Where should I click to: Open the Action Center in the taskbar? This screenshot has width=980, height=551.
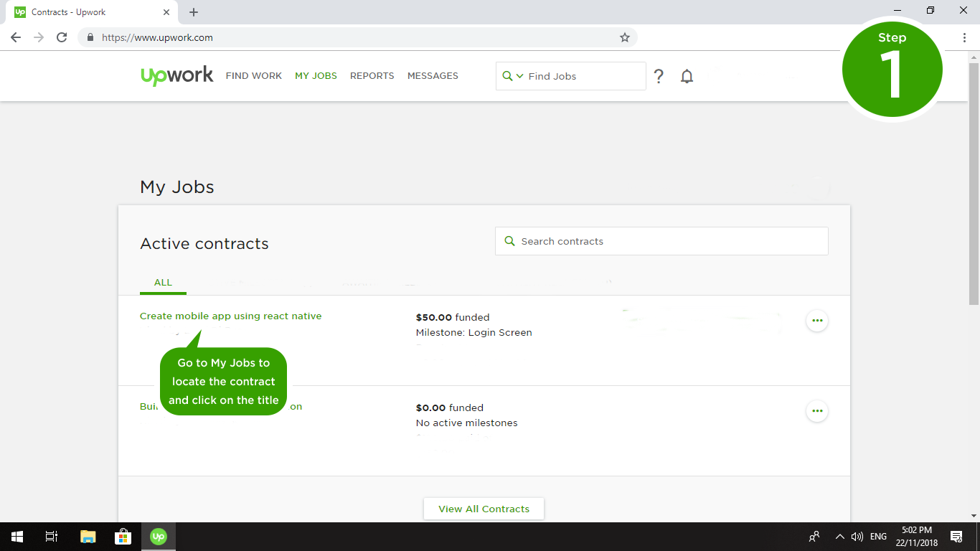pyautogui.click(x=956, y=536)
